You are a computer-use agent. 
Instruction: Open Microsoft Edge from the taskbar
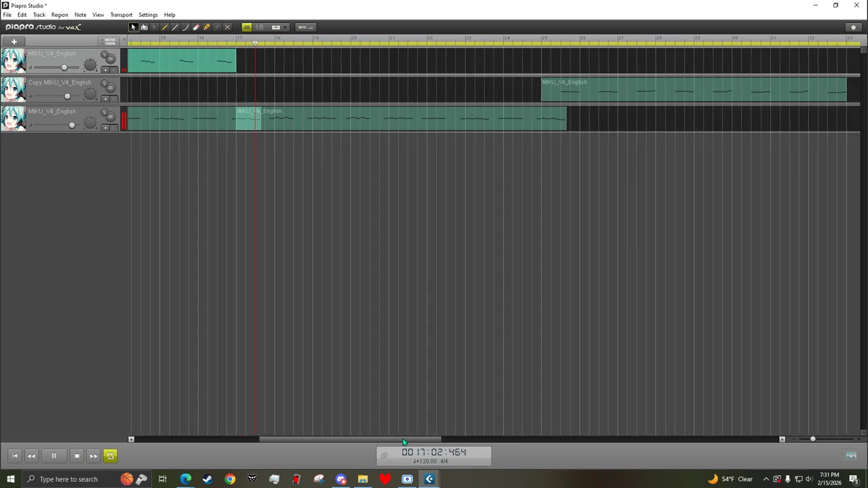tap(185, 479)
